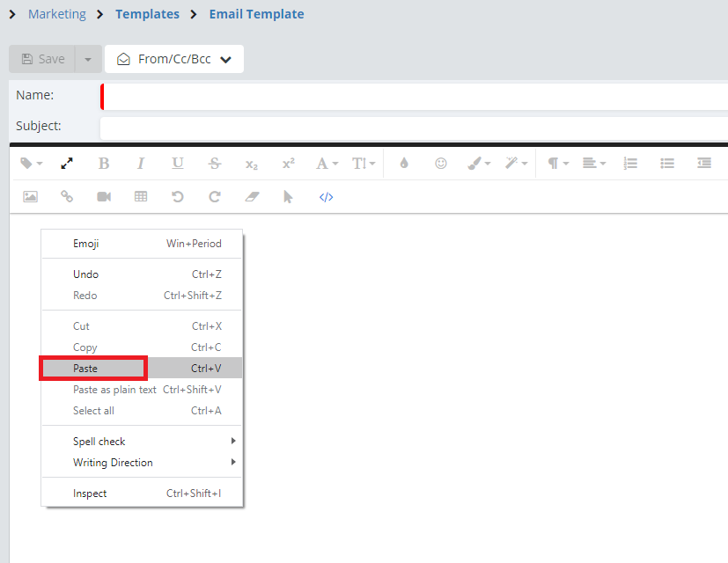Click into the Subject input field
This screenshot has width=728, height=563.
414,127
